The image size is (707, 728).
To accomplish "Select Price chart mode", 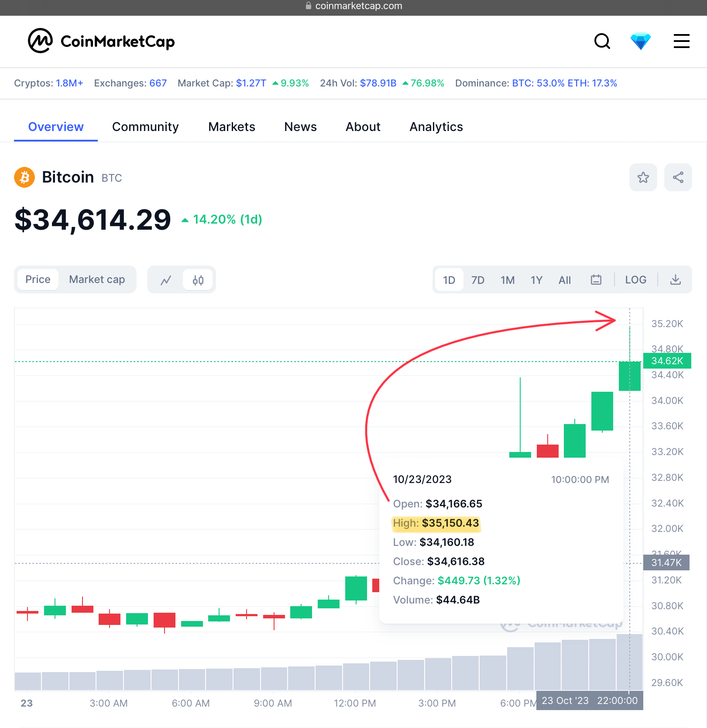I will coord(38,279).
